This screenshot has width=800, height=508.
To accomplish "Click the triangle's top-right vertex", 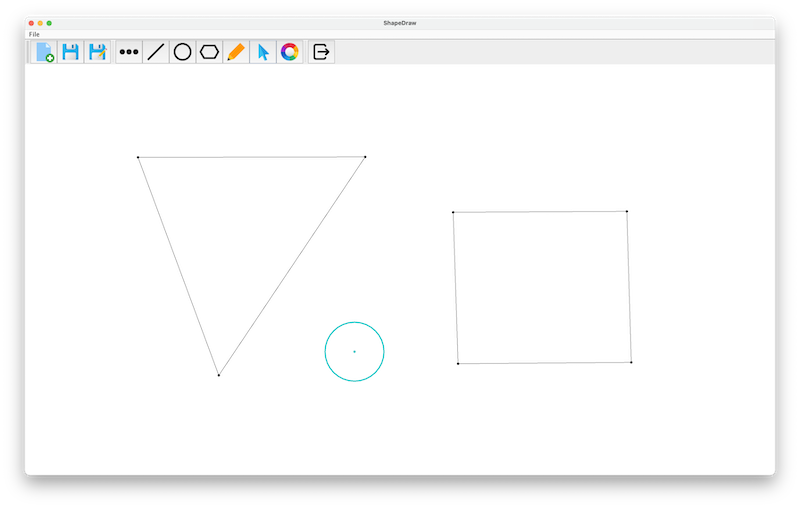I will coord(365,157).
